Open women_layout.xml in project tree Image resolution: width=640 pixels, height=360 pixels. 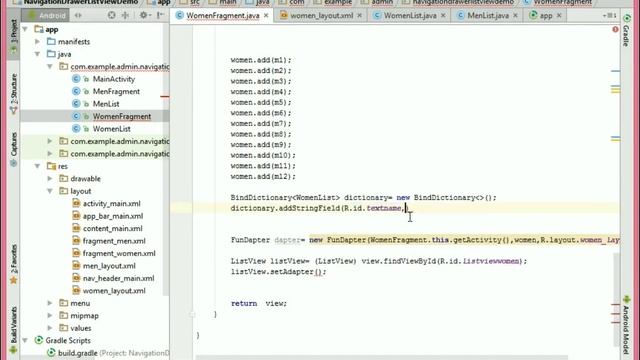114,291
